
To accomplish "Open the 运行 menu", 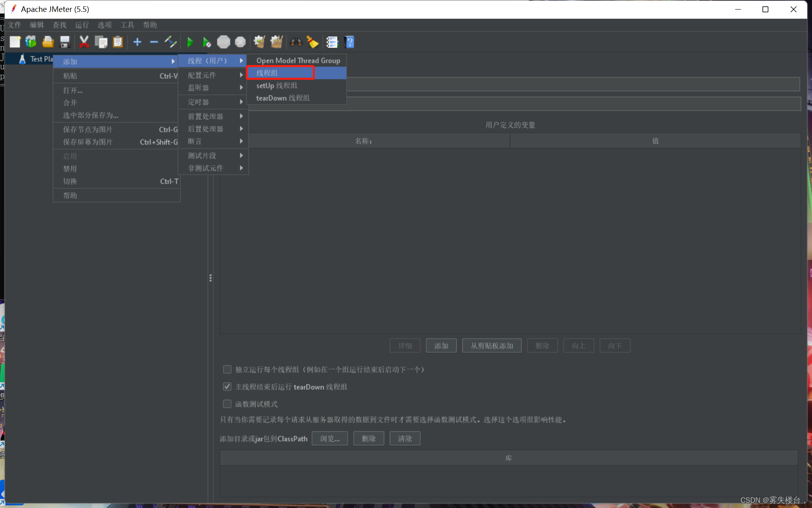I will click(x=82, y=25).
